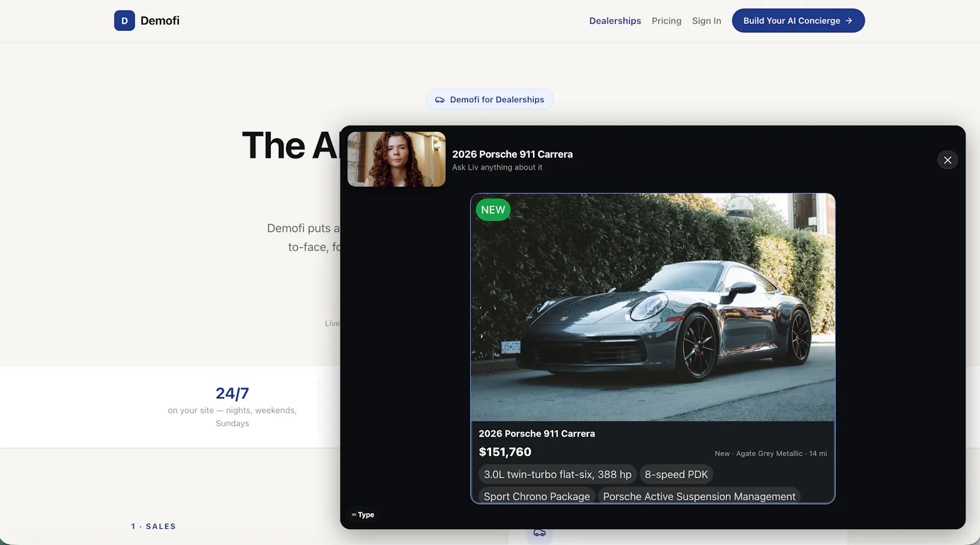
Task: Click the car icon below the overlay
Action: 540,533
